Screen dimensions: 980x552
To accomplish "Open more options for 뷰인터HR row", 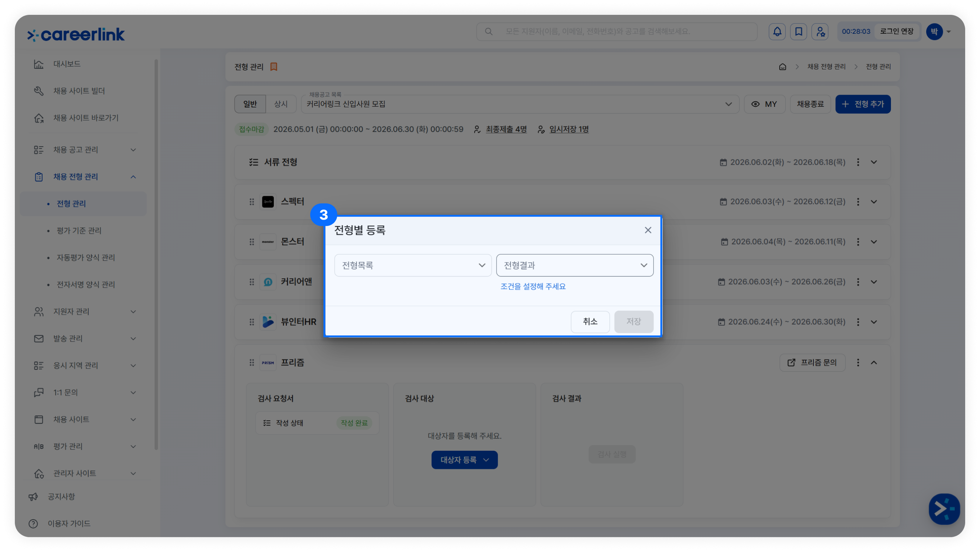I will [x=858, y=322].
